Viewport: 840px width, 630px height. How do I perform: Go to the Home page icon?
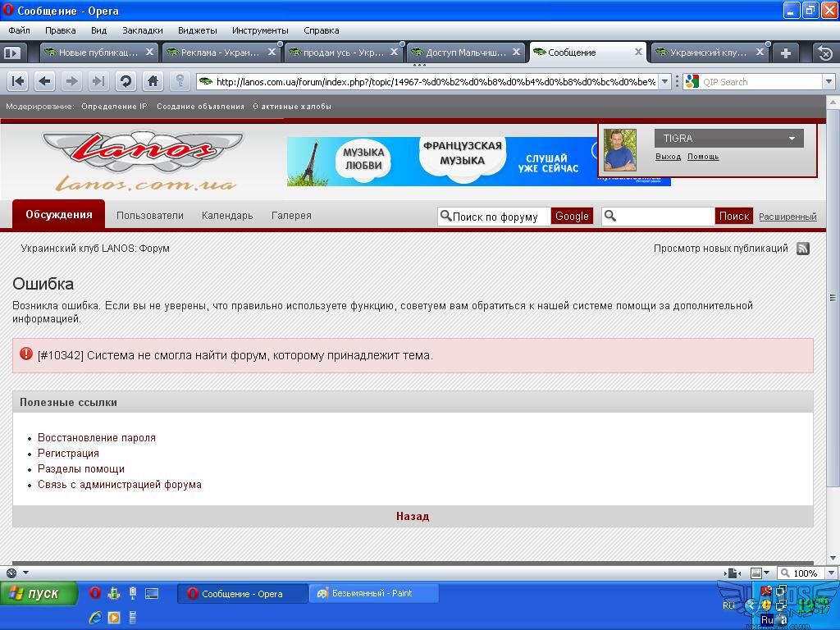tap(153, 81)
